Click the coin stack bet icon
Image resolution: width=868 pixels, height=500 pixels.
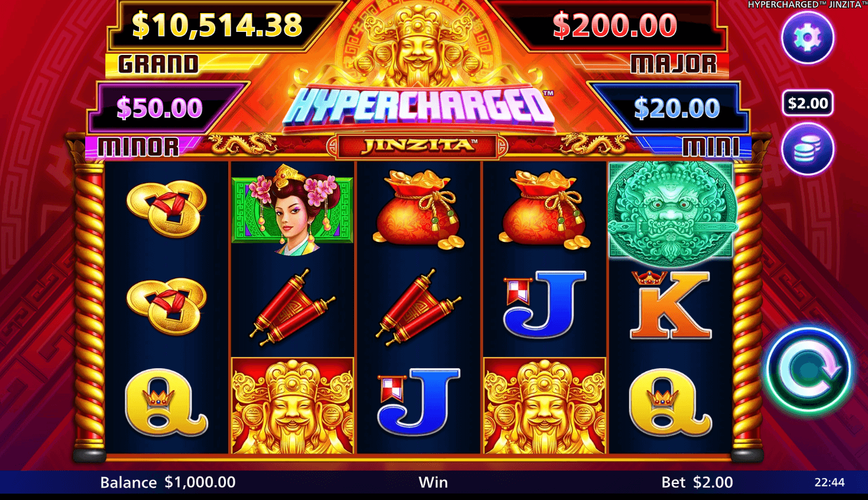click(808, 149)
